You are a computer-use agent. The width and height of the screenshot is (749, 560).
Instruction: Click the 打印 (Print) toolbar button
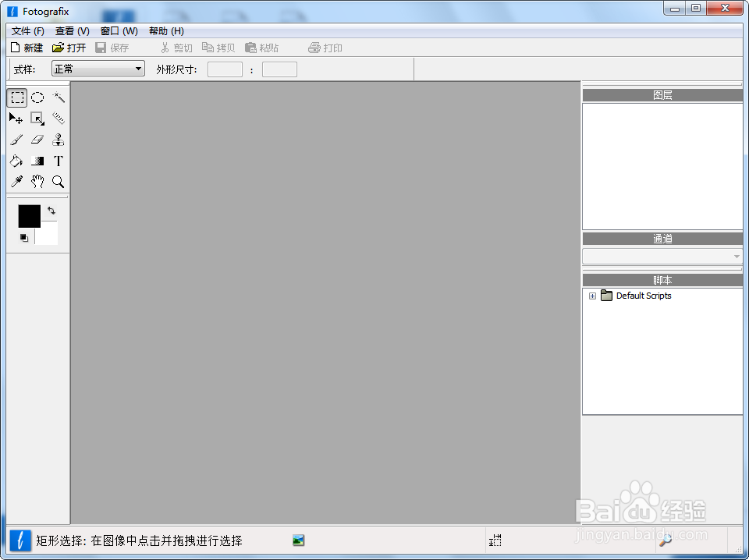[x=325, y=48]
